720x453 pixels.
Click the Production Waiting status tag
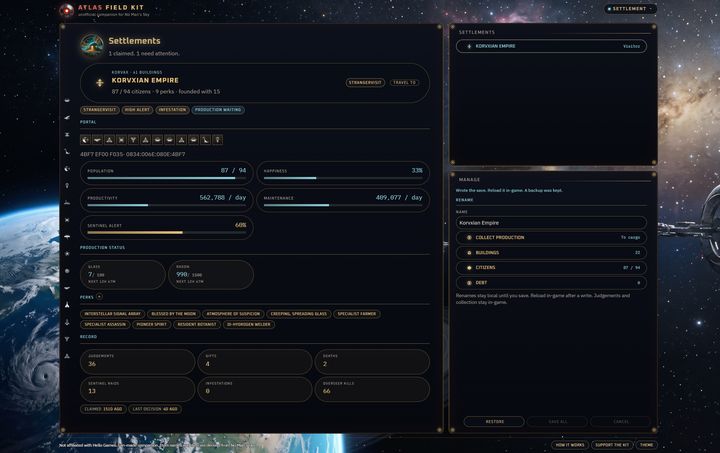pyautogui.click(x=218, y=110)
